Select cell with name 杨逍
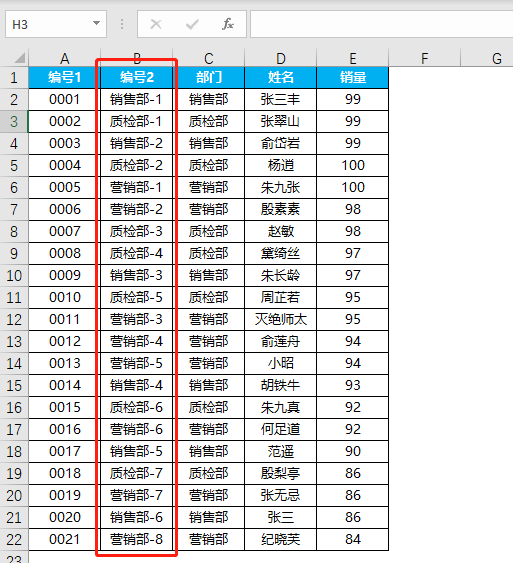 click(x=281, y=166)
